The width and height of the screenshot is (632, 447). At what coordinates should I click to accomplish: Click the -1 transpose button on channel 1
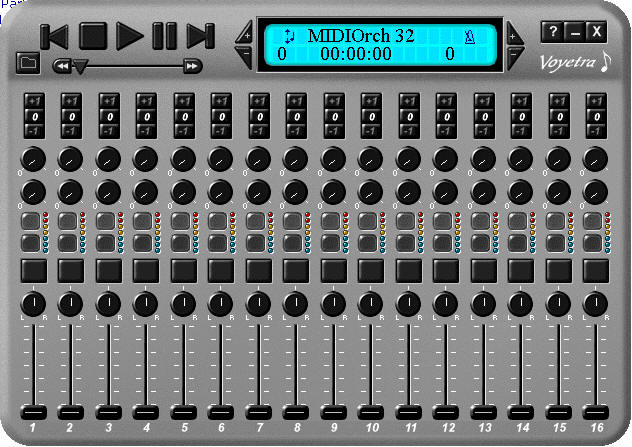34,131
